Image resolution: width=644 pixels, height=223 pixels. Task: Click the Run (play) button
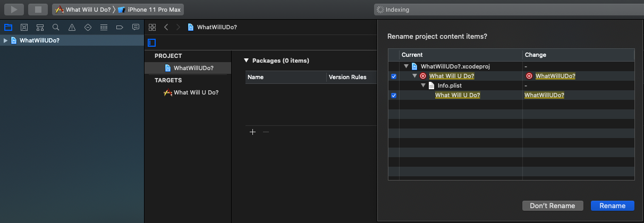(x=14, y=9)
